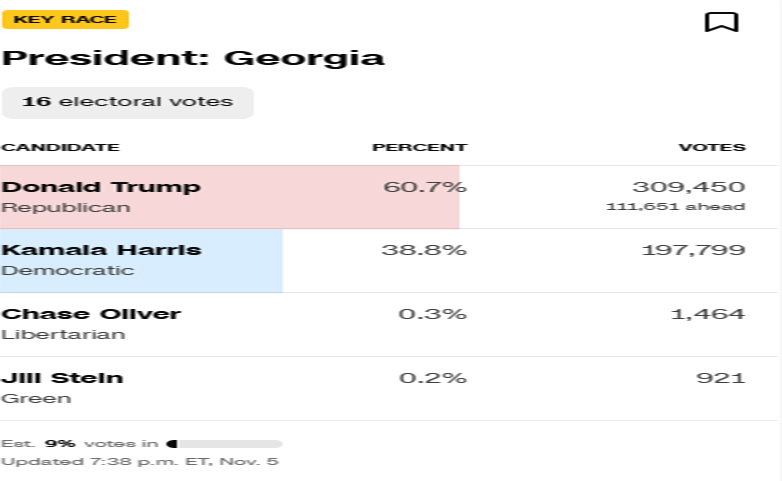Click the estimated votes in progress bar
Viewport: 782px width, 481px height.
[x=224, y=443]
